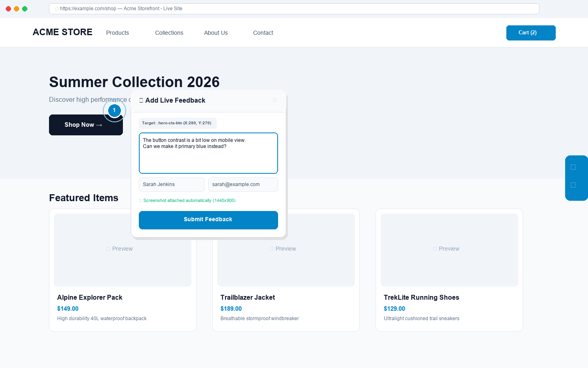
Task: Click the 'Screenshot attached automatically' note
Action: (187, 201)
